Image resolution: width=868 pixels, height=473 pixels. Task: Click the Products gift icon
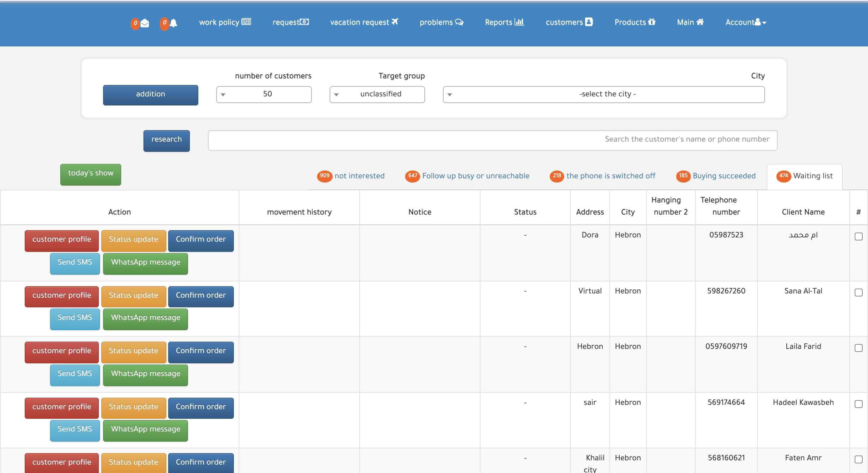coord(652,22)
